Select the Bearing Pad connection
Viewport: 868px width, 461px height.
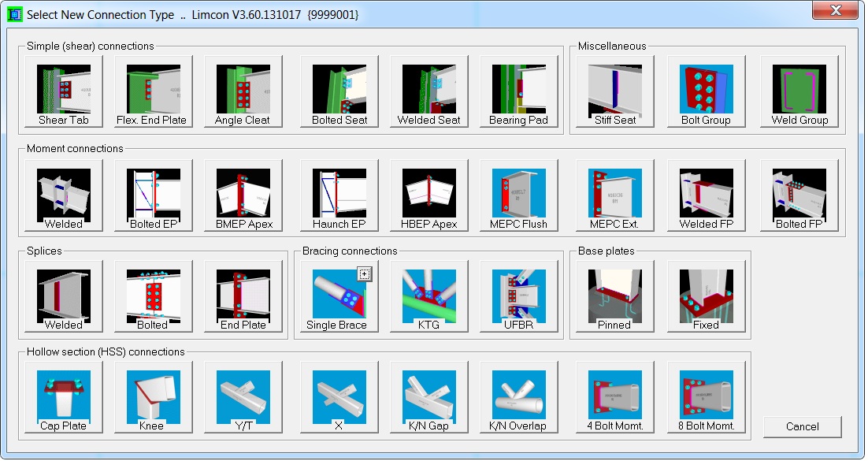519,91
